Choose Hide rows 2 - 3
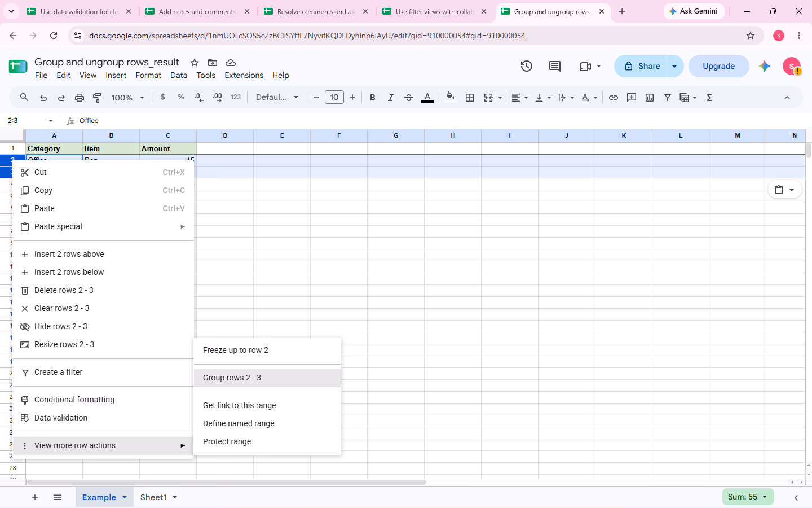This screenshot has height=508, width=812. tap(104, 326)
